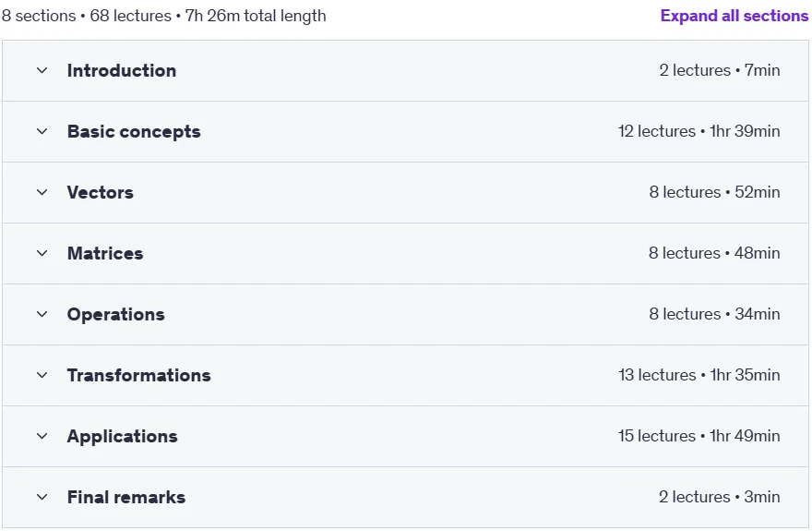Open the Introduction section title
The height and width of the screenshot is (531, 812).
click(122, 70)
